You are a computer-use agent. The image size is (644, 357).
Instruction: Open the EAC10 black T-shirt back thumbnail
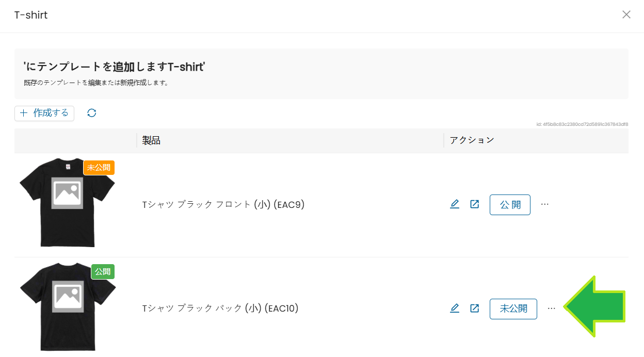[67, 306]
